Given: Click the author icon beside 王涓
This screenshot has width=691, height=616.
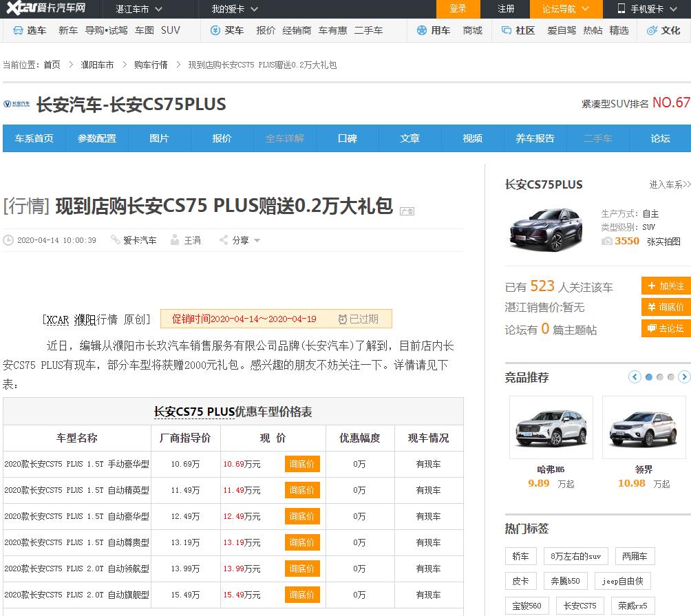Looking at the screenshot, I should pos(175,240).
